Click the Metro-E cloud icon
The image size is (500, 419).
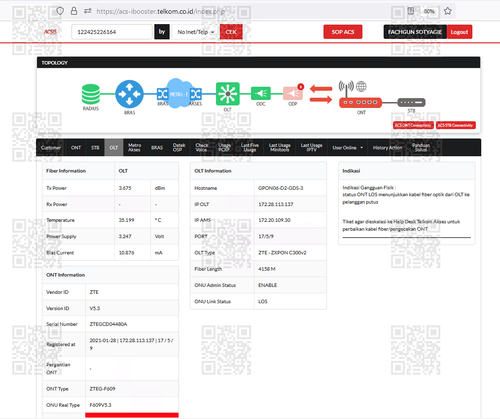(179, 93)
